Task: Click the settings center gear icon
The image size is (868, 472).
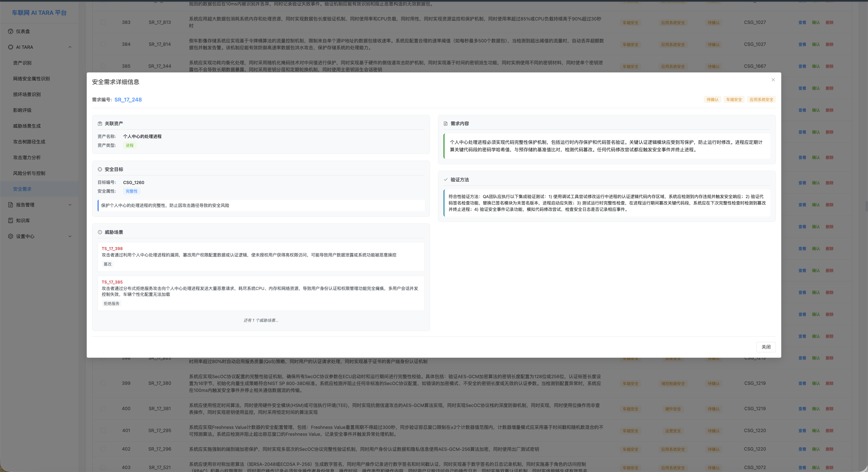Action: [x=10, y=236]
